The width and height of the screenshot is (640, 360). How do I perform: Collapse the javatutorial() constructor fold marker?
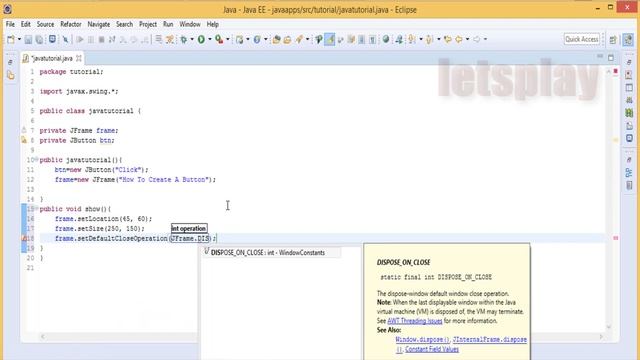pos(37,159)
